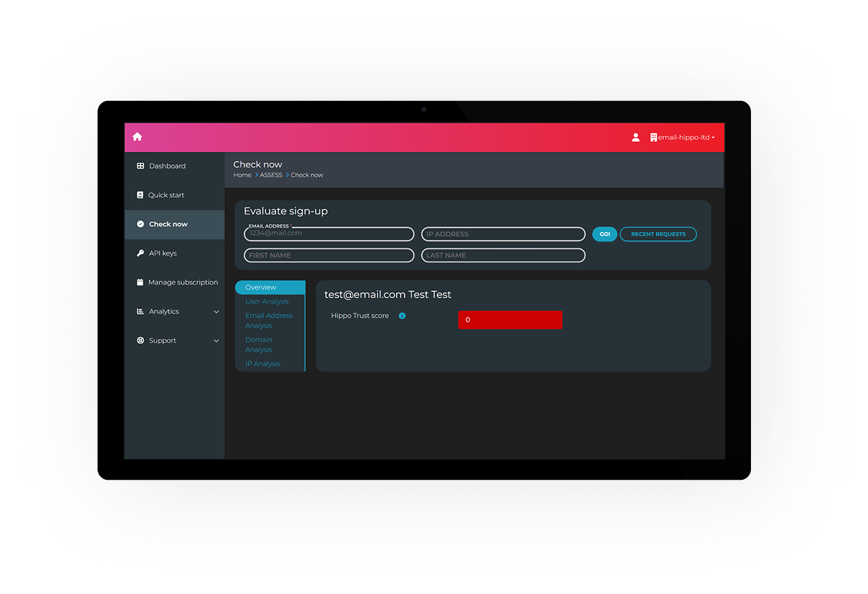Click the home icon in top bar
Viewport: 868px width, 594px height.
[137, 136]
